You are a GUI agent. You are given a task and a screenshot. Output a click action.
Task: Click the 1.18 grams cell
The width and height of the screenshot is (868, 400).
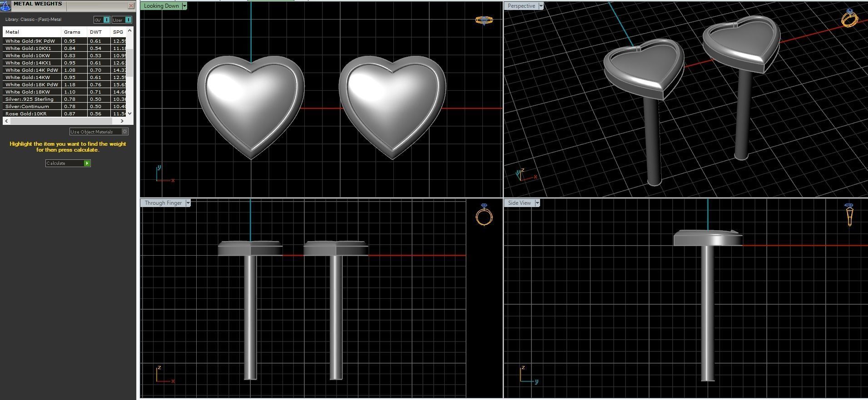click(x=74, y=84)
